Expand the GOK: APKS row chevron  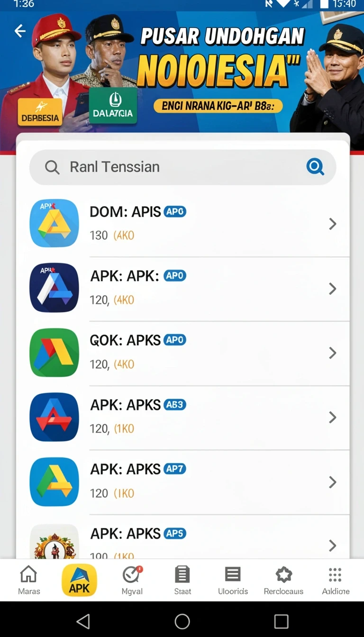pyautogui.click(x=333, y=353)
